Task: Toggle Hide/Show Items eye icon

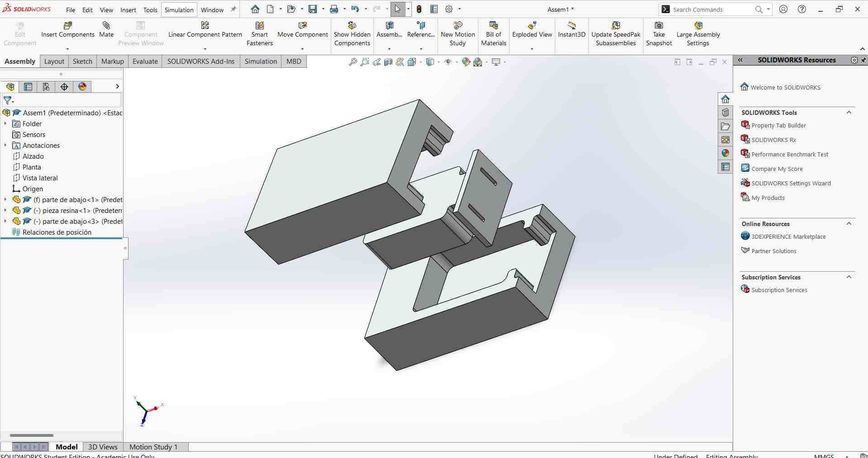Action: [448, 62]
